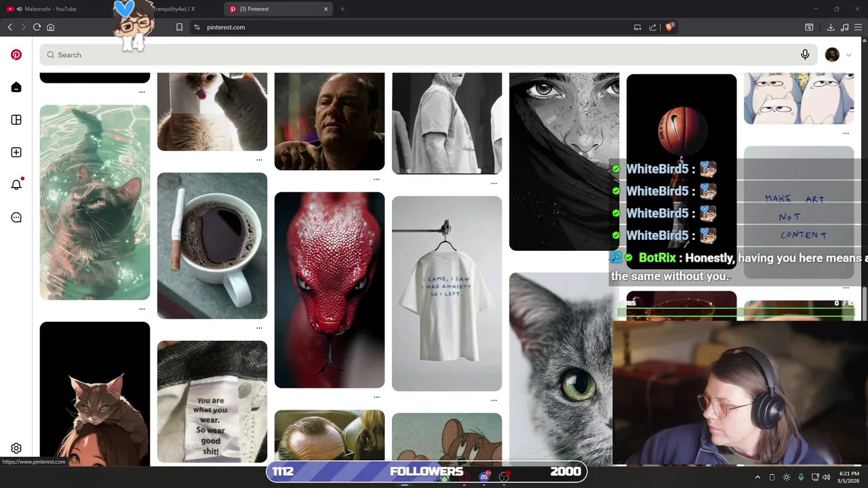Screen dimensions: 868x488
Task: Open more options under cat in water pin
Action: (x=142, y=309)
